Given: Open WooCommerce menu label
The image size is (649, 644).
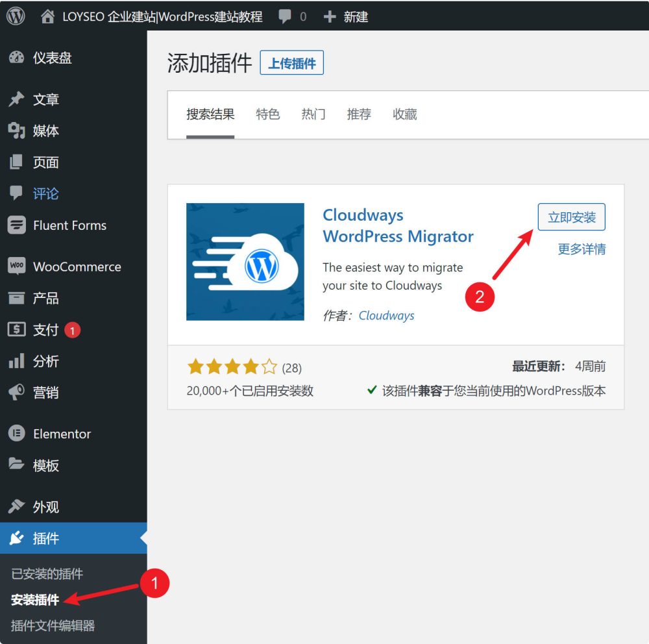Looking at the screenshot, I should (x=77, y=266).
